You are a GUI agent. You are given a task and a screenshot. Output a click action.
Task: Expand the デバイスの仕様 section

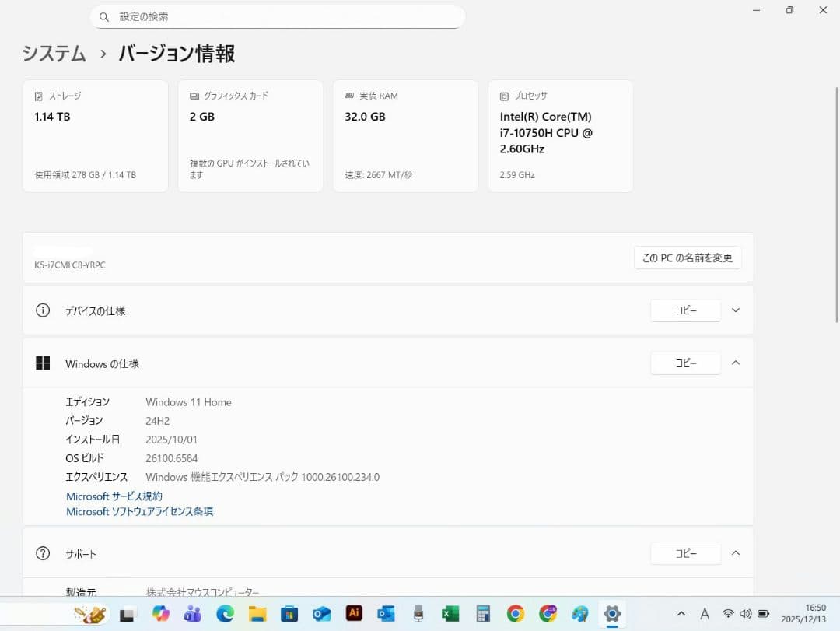pyautogui.click(x=735, y=310)
